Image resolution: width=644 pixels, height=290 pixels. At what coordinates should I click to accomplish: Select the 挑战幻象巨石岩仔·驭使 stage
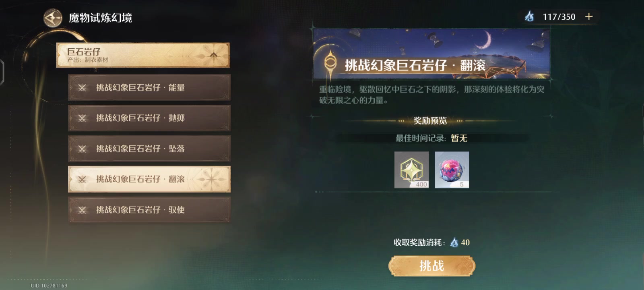click(149, 210)
